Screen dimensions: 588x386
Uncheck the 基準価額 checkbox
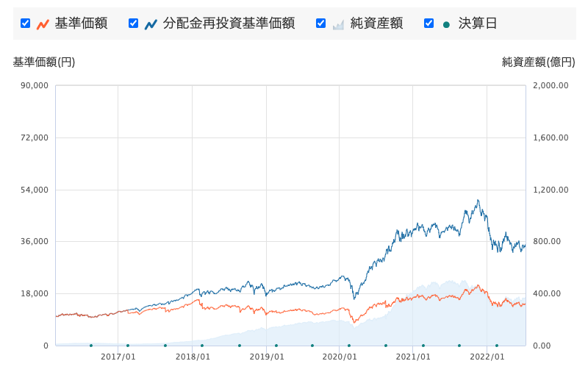click(x=26, y=24)
